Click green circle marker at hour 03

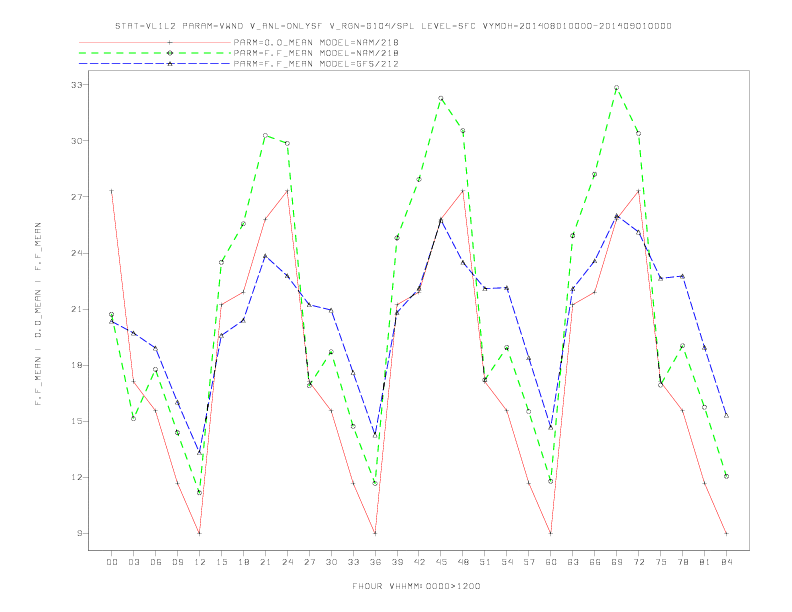[x=133, y=419]
